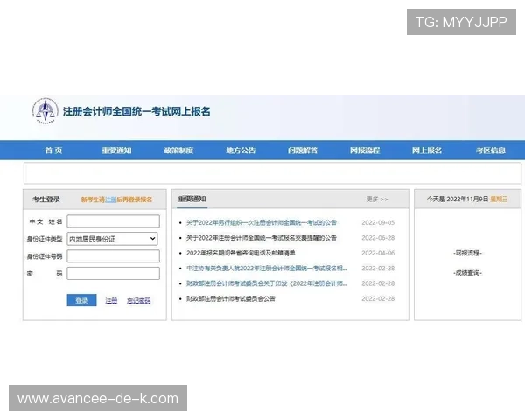
Task: Select 问题解答 in the navigation bar
Action: pyautogui.click(x=303, y=150)
